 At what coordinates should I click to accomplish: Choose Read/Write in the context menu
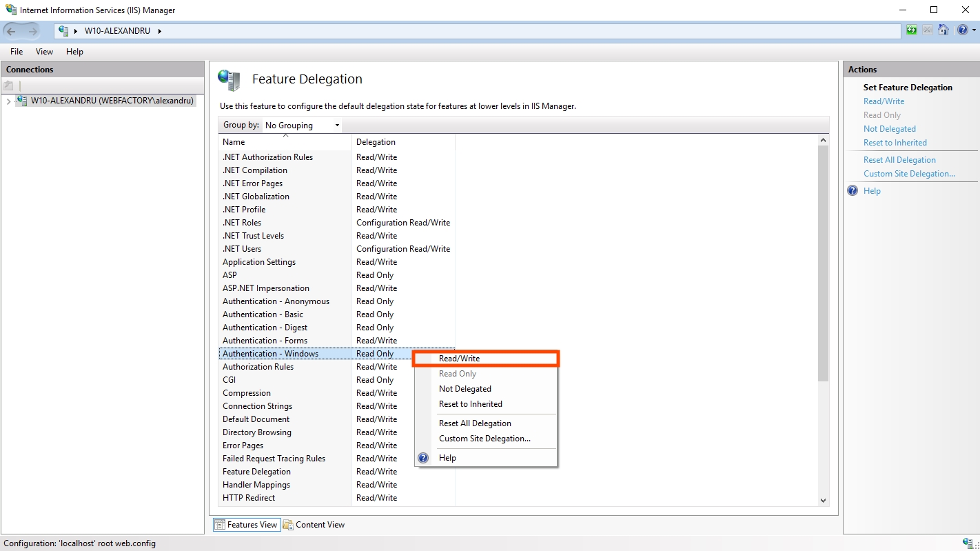tap(459, 359)
